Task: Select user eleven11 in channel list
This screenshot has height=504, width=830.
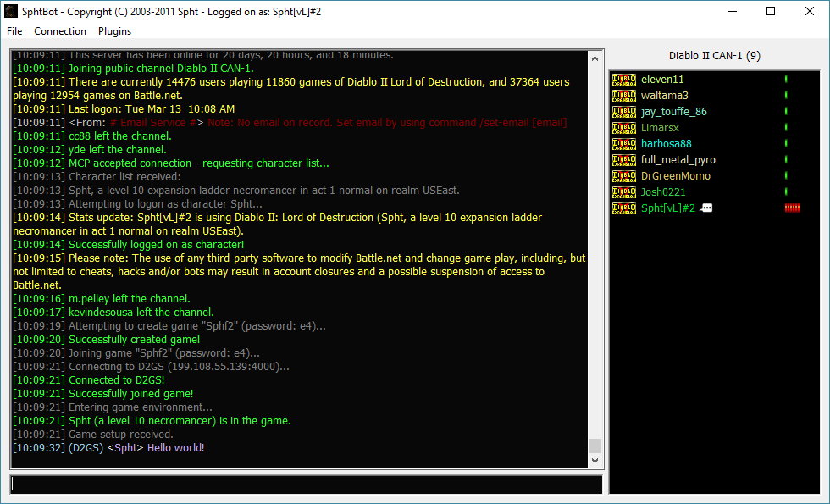Action: coord(662,80)
